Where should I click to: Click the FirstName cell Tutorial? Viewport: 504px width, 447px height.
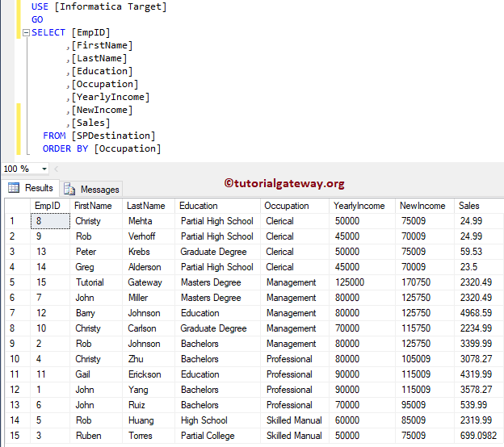tap(96, 282)
